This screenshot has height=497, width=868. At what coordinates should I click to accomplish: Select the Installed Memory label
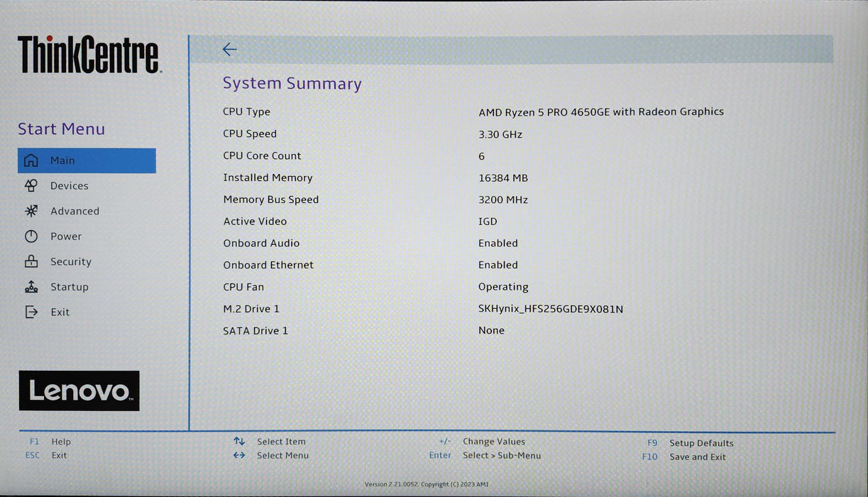(268, 177)
